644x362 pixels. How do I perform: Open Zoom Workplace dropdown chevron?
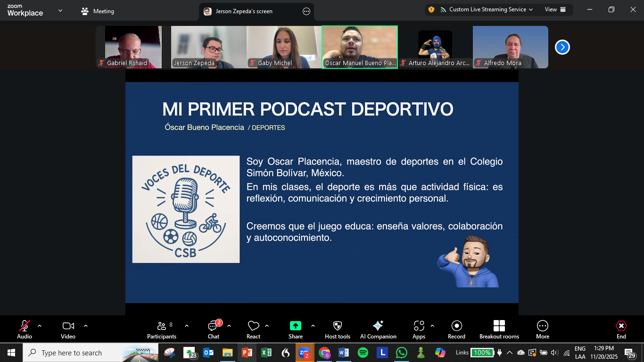[x=60, y=10]
